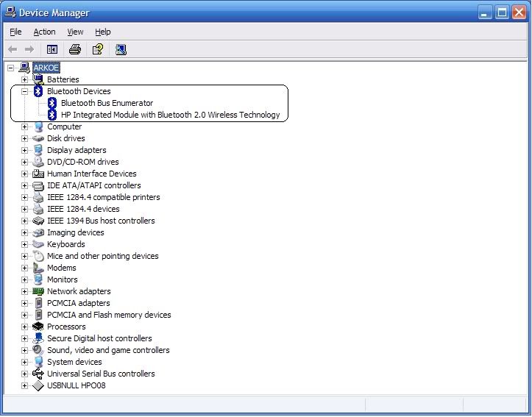Expand the Keyboards category

pyautogui.click(x=24, y=244)
